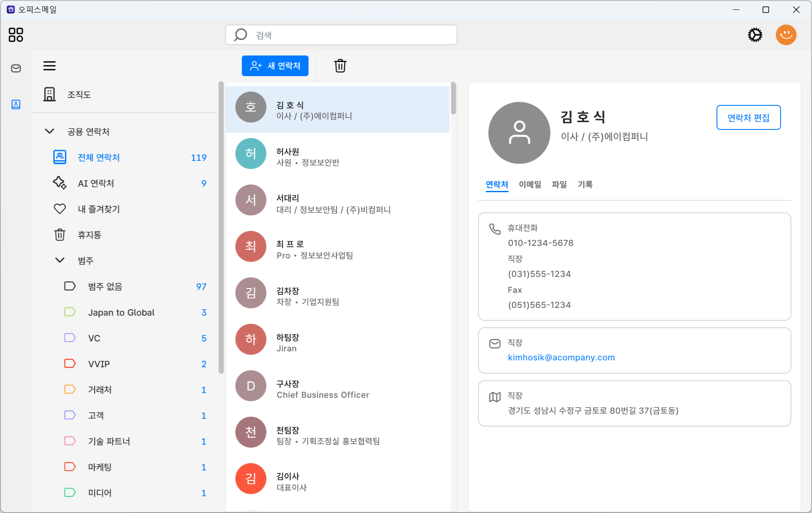Select contact 구사장
Viewport: 812px width, 513px height.
tap(338, 388)
